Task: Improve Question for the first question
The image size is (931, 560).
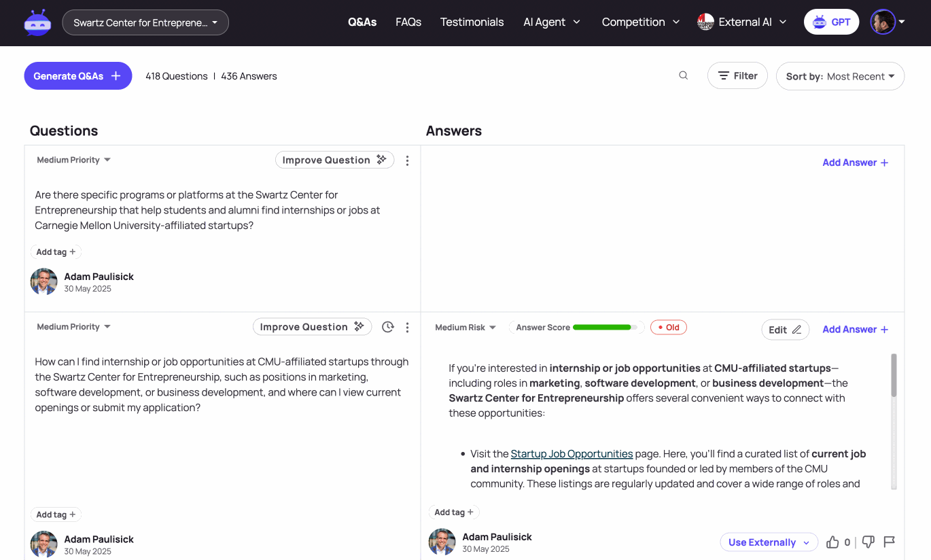Action: point(334,160)
